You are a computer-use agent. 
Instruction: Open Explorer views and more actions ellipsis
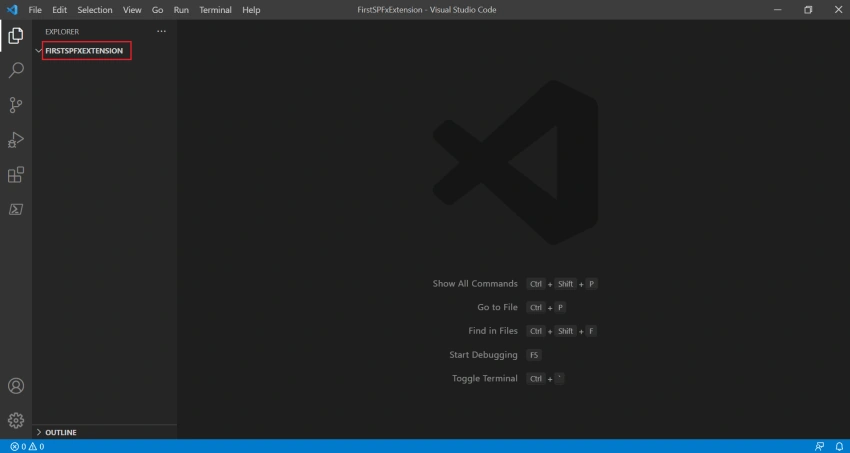[162, 31]
